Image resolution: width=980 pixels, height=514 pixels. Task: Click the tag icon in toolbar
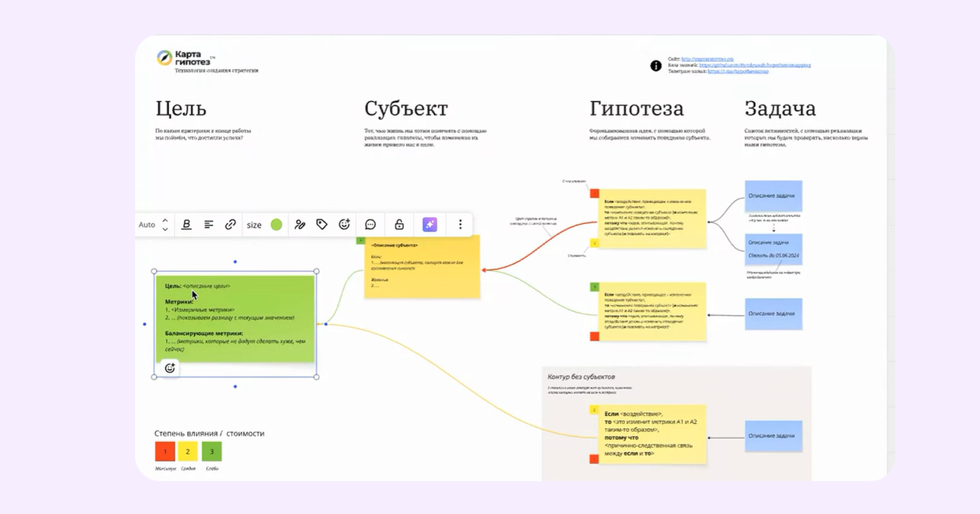(x=322, y=225)
